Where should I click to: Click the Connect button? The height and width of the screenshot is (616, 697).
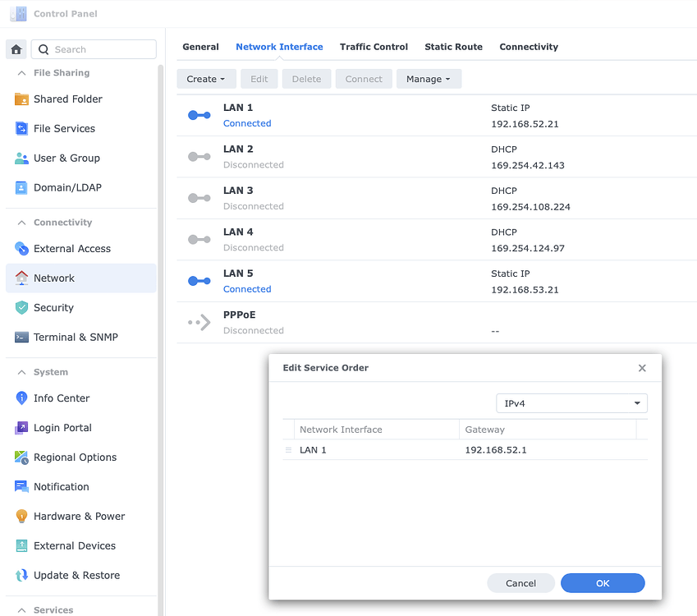click(364, 79)
